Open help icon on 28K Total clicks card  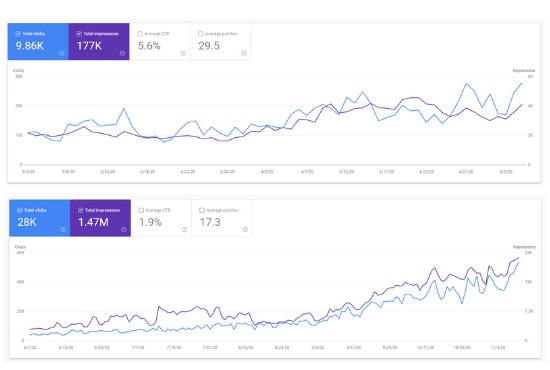(x=63, y=229)
